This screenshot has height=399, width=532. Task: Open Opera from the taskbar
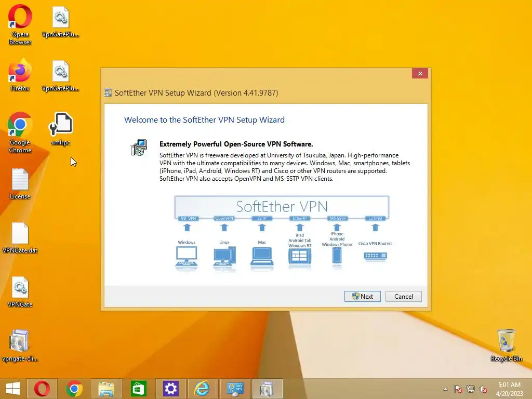pyautogui.click(x=42, y=389)
